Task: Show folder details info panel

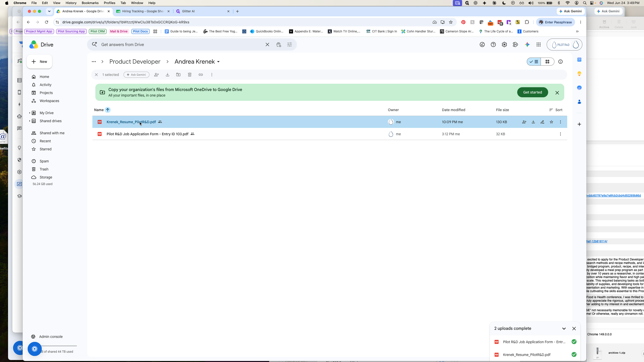Action: [560, 62]
